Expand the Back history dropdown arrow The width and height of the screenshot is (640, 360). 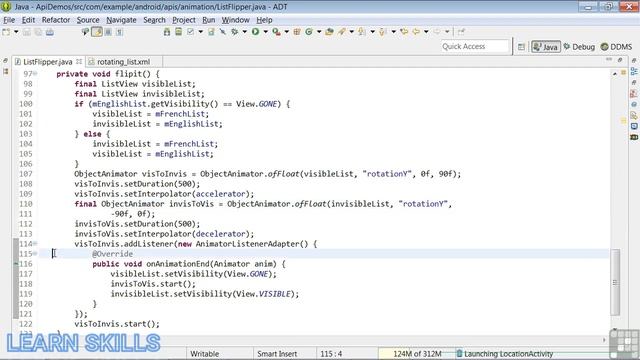coord(426,32)
